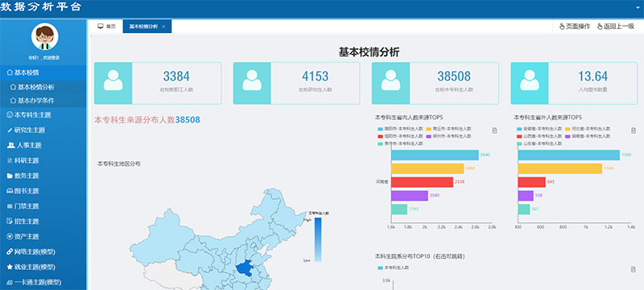Click the smiley icon beside 本专科生主题
The height and width of the screenshot is (290, 644).
(10, 115)
